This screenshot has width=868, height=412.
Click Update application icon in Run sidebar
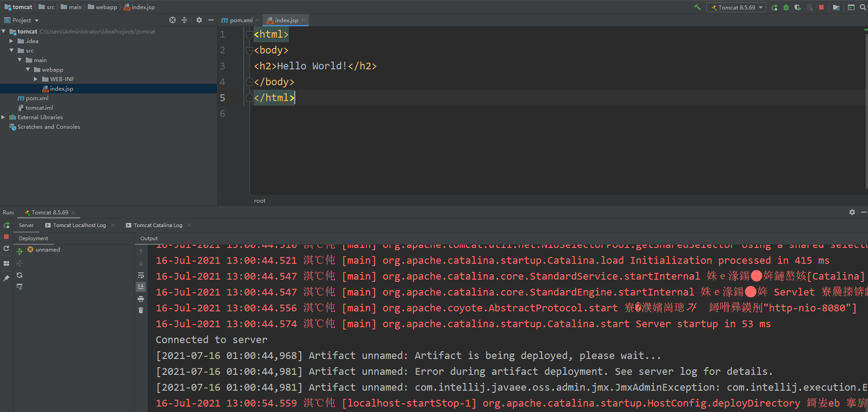point(6,248)
